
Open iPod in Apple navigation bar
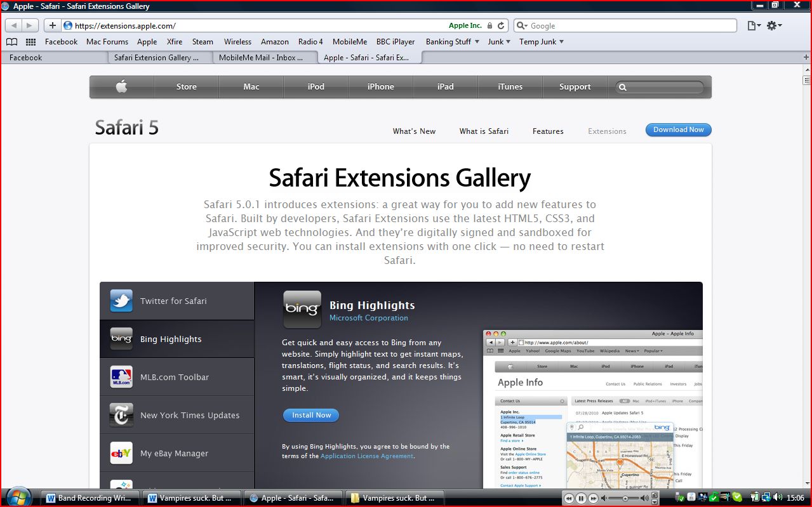[316, 87]
